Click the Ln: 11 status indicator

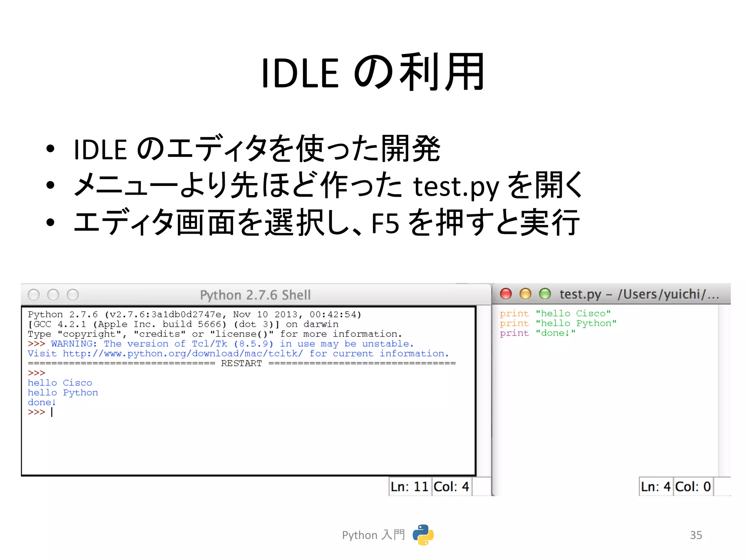pos(410,487)
